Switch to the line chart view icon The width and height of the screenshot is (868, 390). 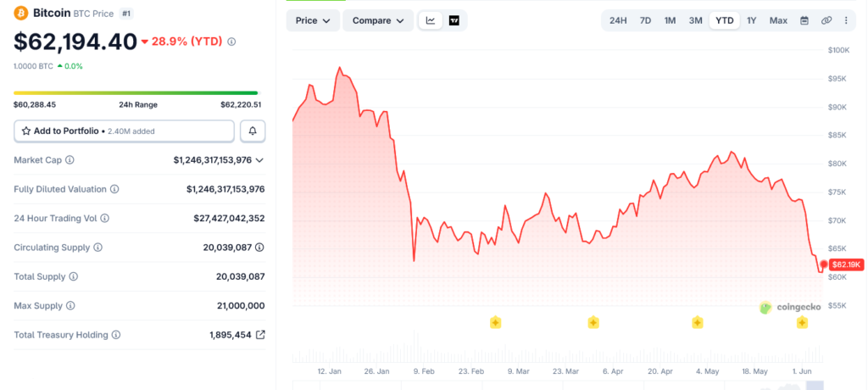pos(431,20)
